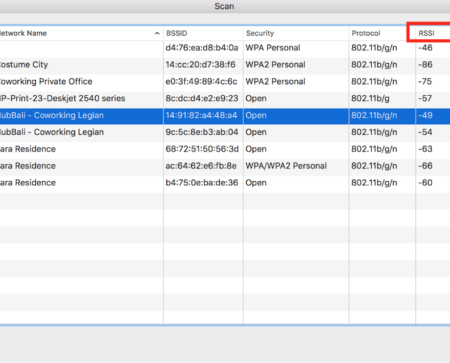
Task: Click BSSID 14:91:82:a4:48:a4 in highlighted row
Action: click(x=201, y=115)
